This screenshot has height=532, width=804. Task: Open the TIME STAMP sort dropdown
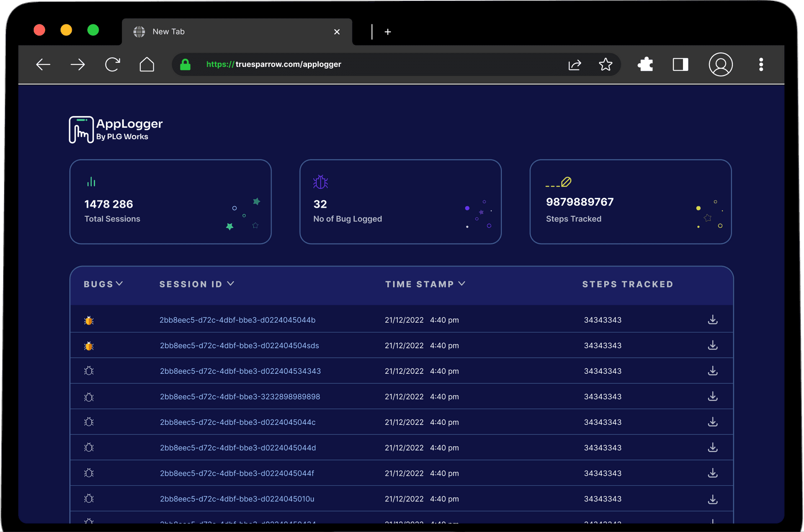(x=462, y=284)
